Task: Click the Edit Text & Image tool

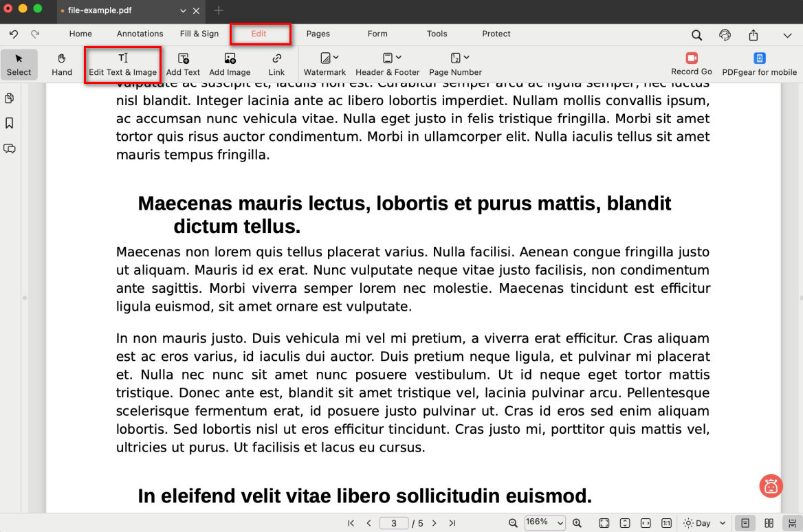Action: point(122,64)
